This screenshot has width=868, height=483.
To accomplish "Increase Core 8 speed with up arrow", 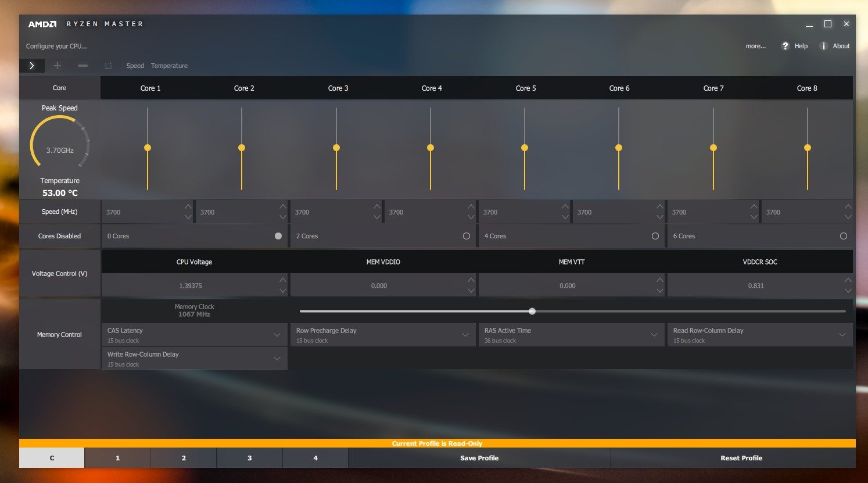I will pos(848,206).
